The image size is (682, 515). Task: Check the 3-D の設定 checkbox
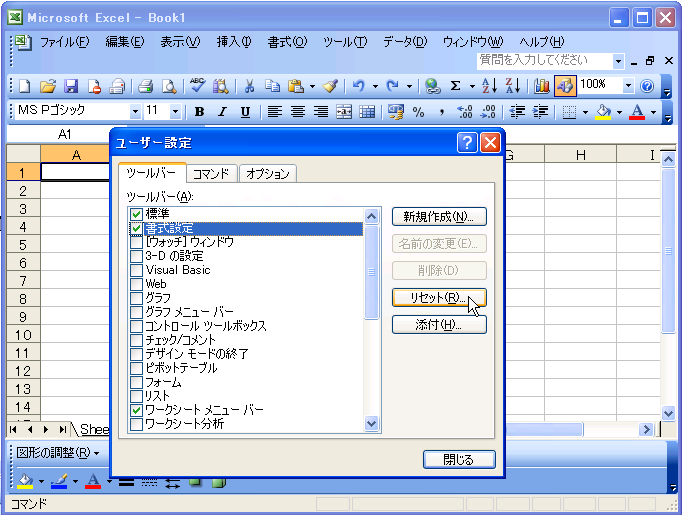[137, 256]
